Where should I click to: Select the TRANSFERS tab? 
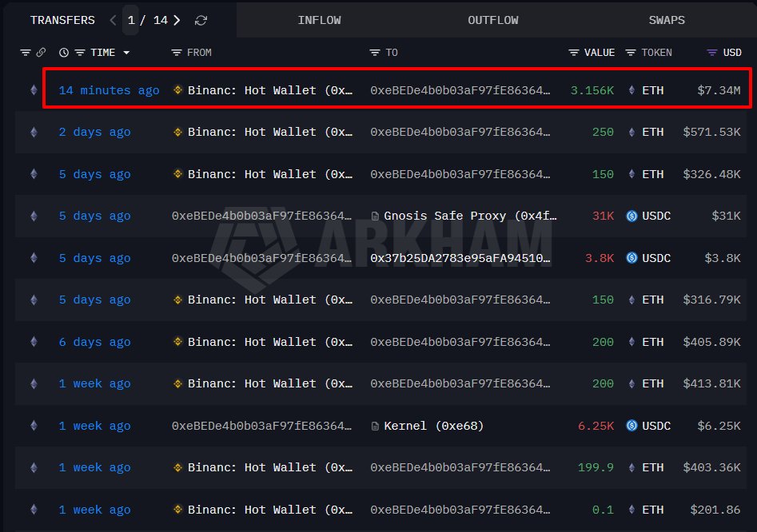click(x=63, y=20)
